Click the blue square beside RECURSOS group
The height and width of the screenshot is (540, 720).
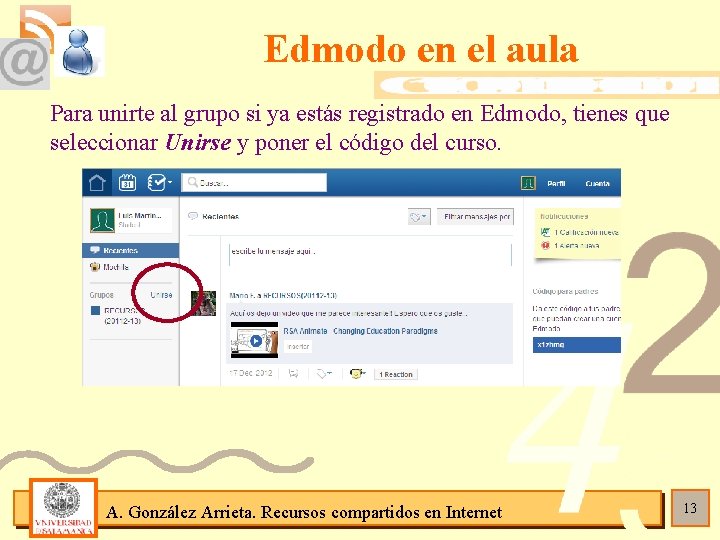(x=96, y=311)
